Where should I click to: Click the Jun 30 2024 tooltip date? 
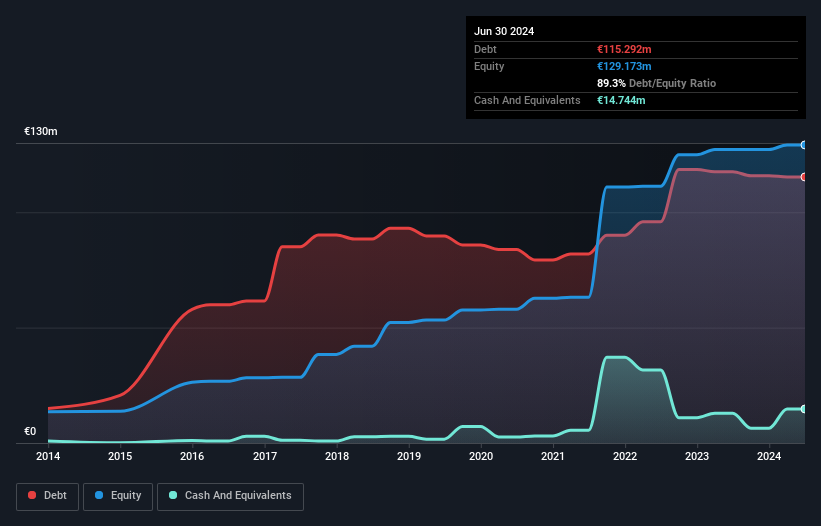(x=504, y=31)
